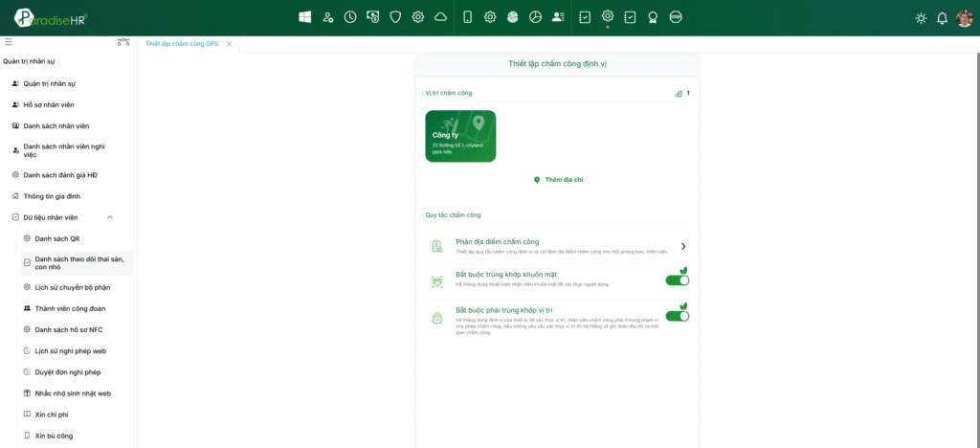
Task: Toggle Bắt buộc phải trùng khớp vị trí switch
Action: [678, 316]
